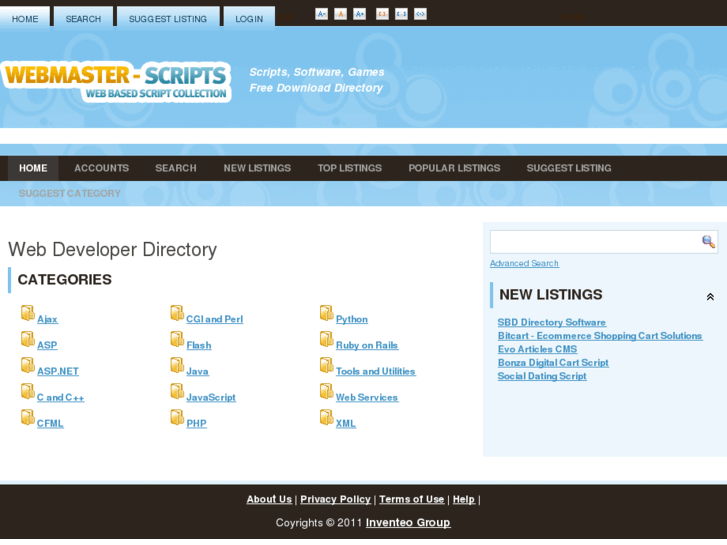This screenshot has height=545, width=727.
Task: Go to ACCOUNTS in navigation bar
Action: point(102,168)
